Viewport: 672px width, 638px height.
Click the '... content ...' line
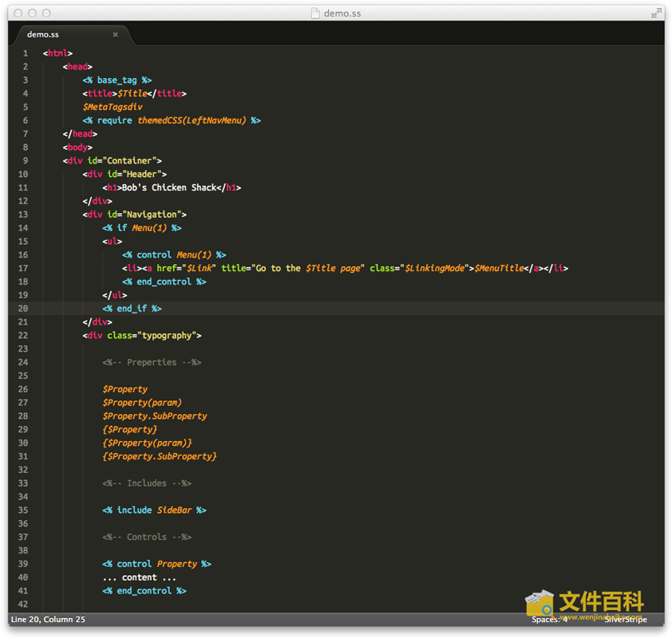tap(140, 577)
